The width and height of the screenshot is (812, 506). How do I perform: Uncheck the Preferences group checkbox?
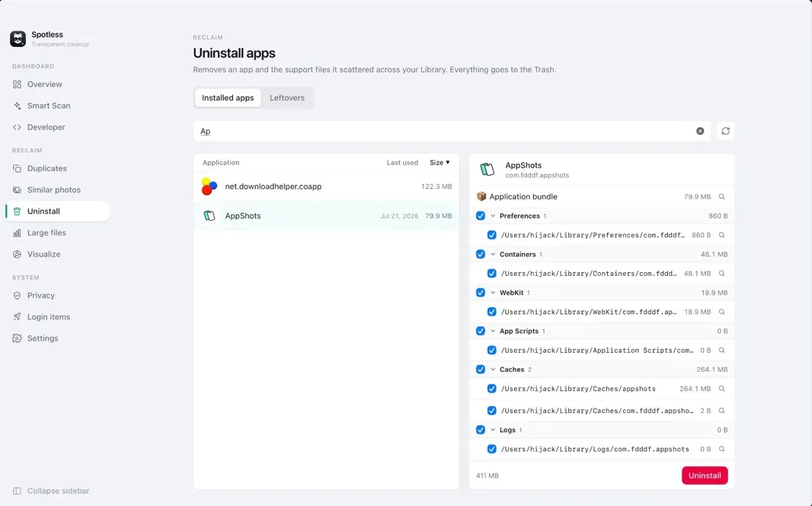click(481, 216)
